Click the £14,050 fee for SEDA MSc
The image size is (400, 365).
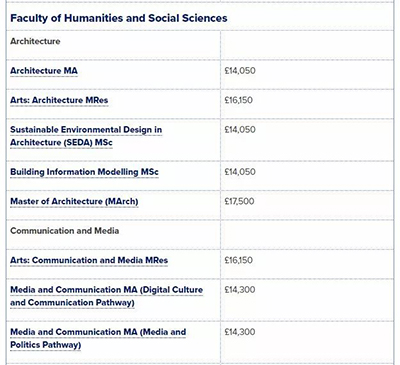click(x=240, y=129)
